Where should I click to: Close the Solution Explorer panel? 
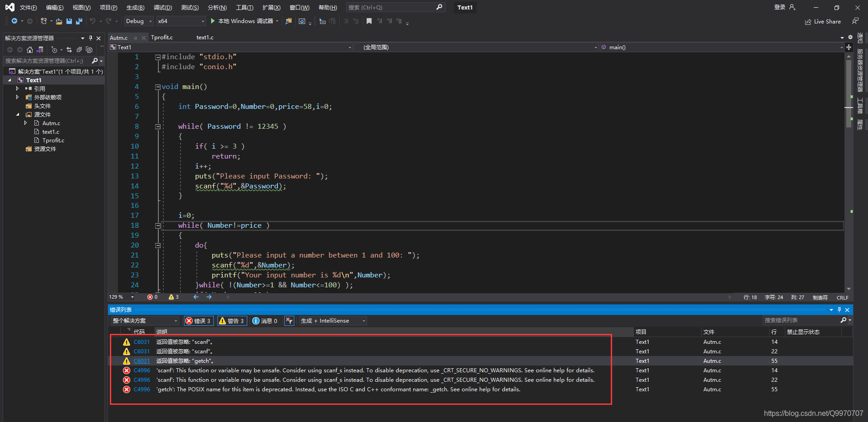(x=99, y=38)
